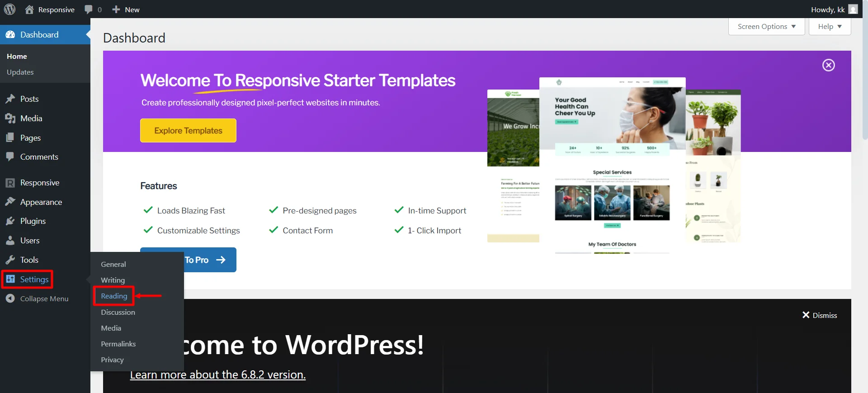This screenshot has width=868, height=393.
Task: Open the Updates submenu item
Action: [x=20, y=72]
